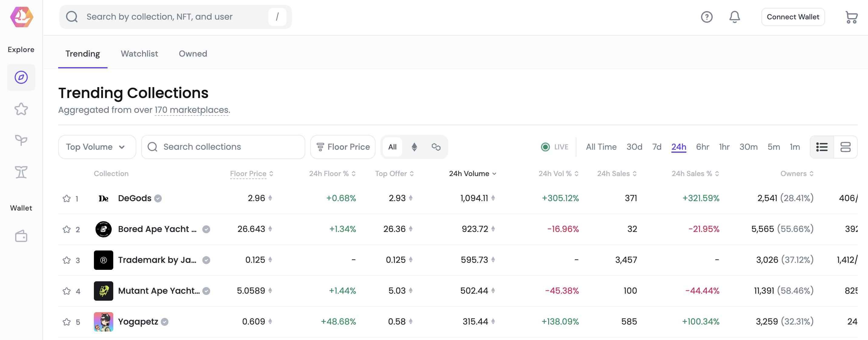868x340 pixels.
Task: Open the shopping cart icon
Action: [x=851, y=17]
